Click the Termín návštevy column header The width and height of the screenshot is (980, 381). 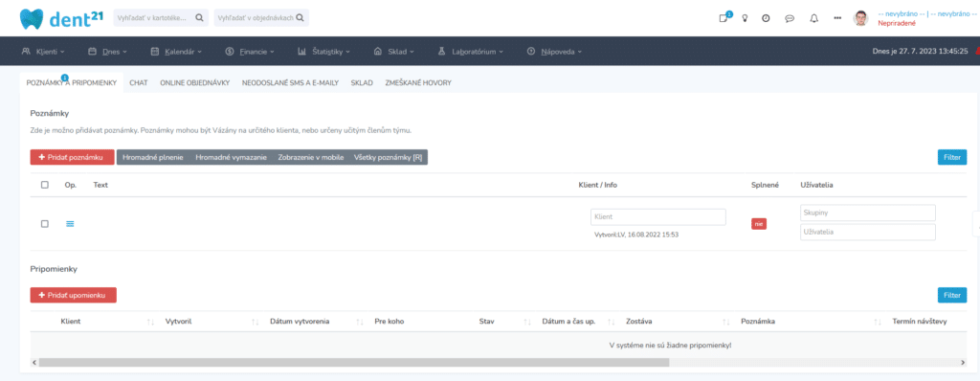click(x=920, y=322)
